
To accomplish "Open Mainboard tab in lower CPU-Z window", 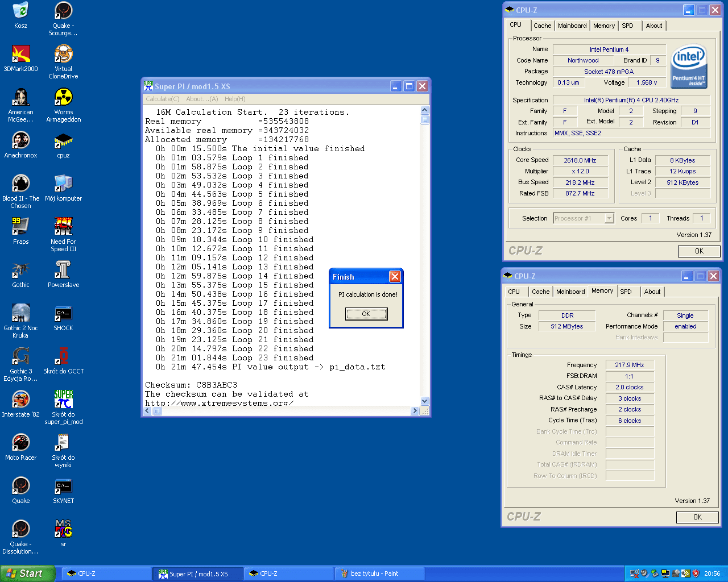I will coord(570,292).
